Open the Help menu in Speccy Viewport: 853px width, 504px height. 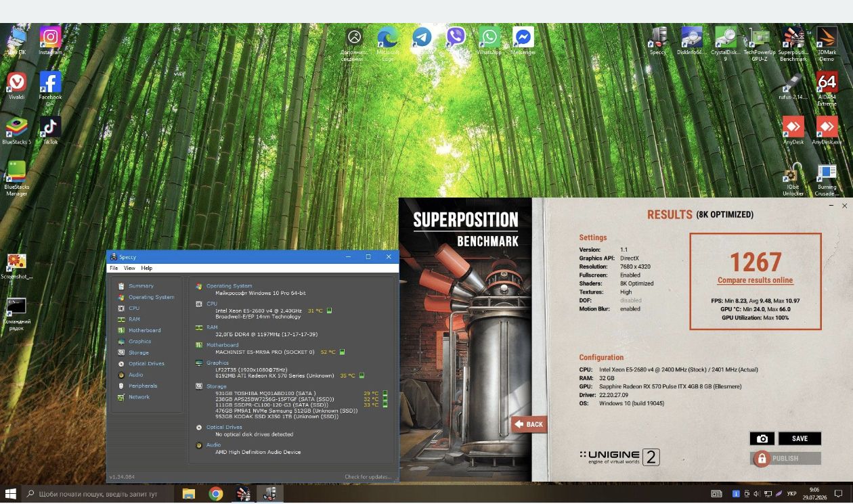pos(146,268)
